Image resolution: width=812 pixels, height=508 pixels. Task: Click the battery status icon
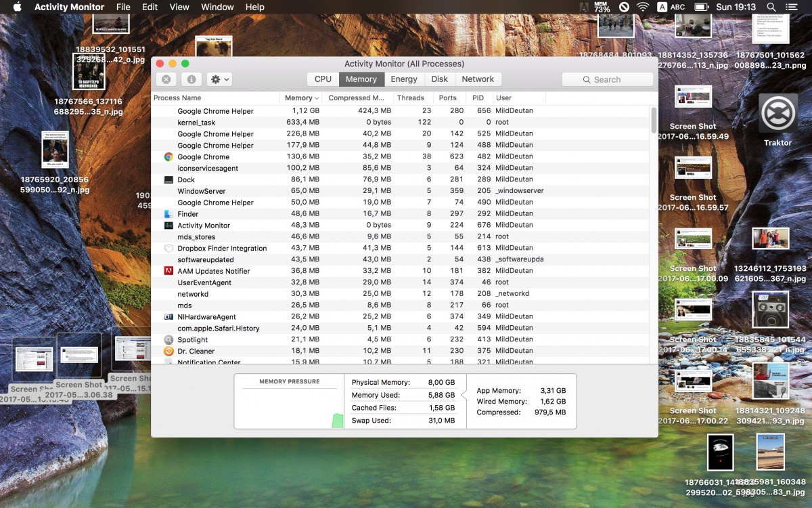pyautogui.click(x=701, y=7)
